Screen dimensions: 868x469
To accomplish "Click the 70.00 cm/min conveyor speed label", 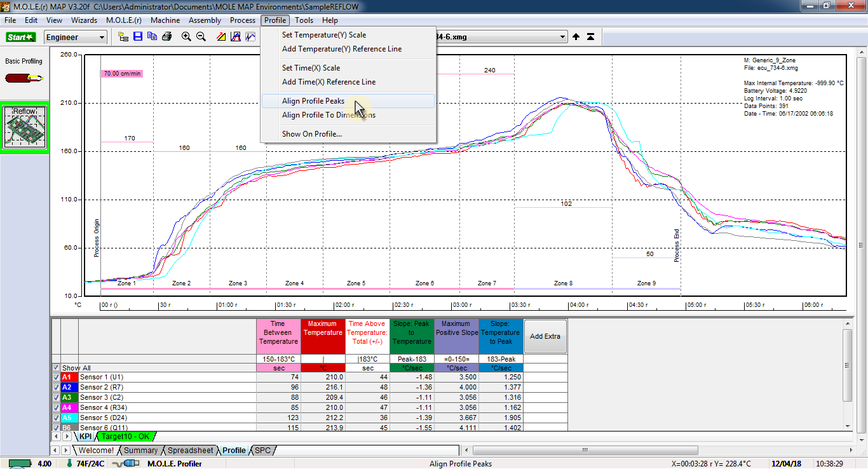I will coord(121,74).
